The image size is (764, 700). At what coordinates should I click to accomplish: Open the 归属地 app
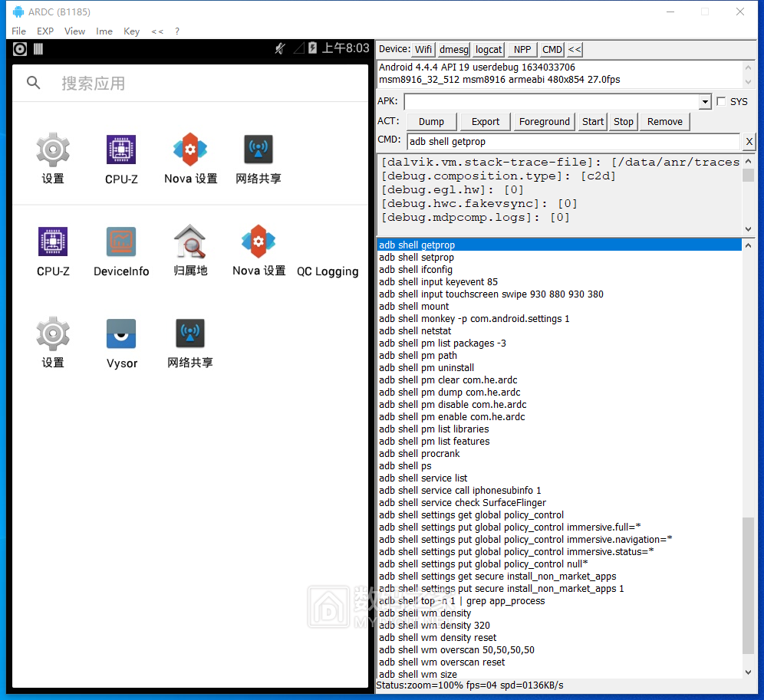pyautogui.click(x=190, y=251)
